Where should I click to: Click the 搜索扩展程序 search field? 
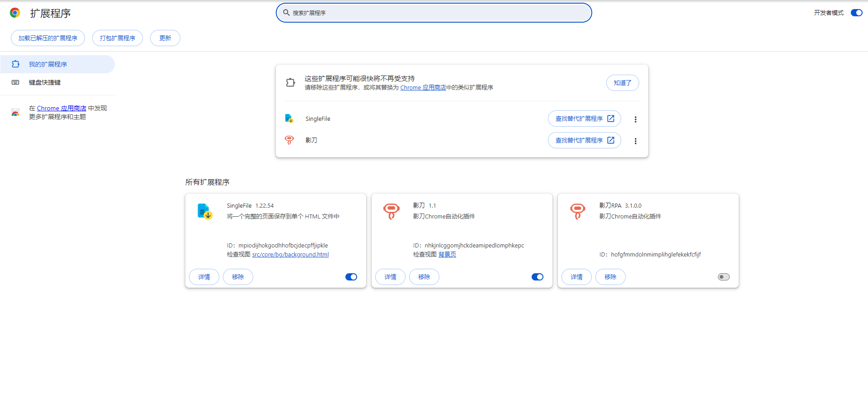point(434,13)
